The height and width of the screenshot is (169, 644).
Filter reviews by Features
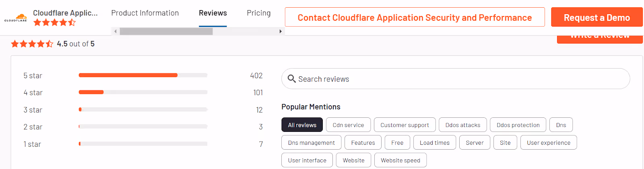point(363,143)
